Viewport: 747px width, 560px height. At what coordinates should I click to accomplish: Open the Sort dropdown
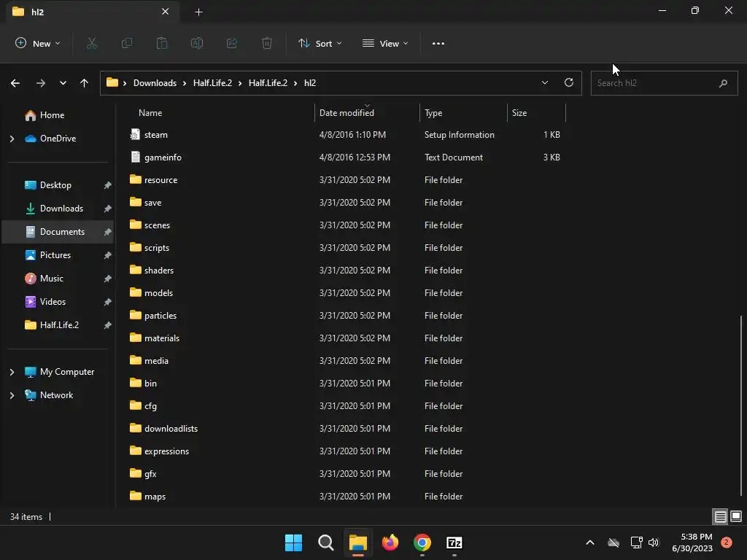[x=320, y=43]
